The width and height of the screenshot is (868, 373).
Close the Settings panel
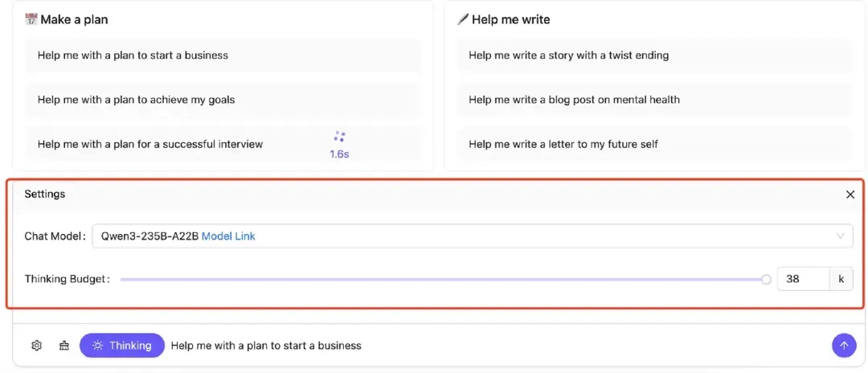tap(850, 195)
